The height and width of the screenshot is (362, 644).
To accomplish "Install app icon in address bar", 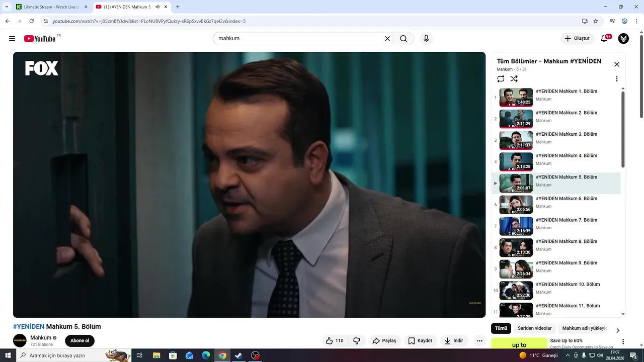I will (x=585, y=21).
